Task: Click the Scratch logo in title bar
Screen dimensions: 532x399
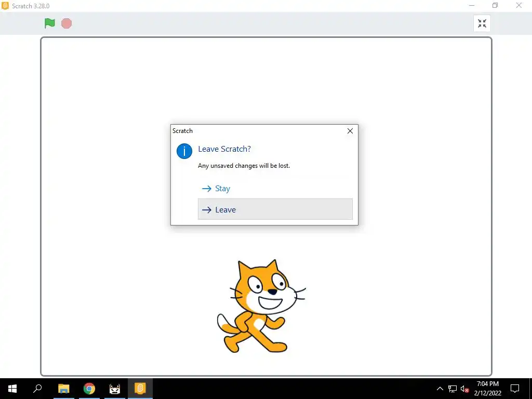Action: pyautogui.click(x=5, y=6)
